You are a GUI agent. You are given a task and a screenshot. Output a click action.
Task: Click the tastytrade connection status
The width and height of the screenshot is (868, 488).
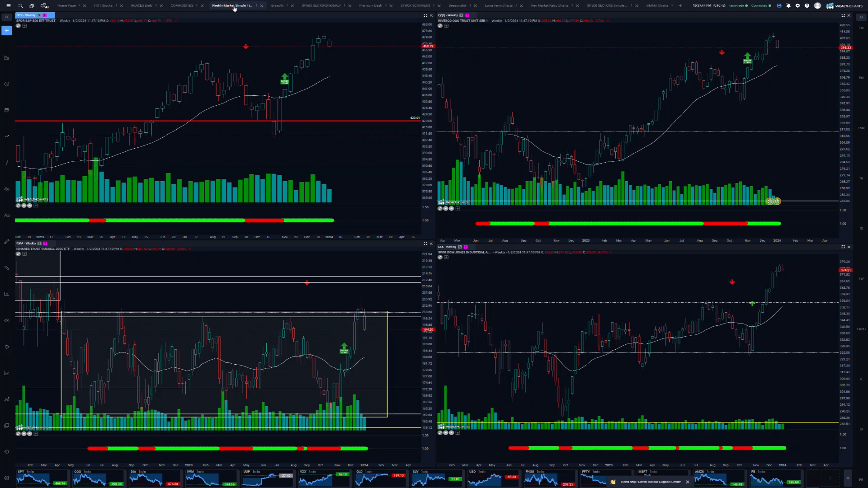point(738,6)
